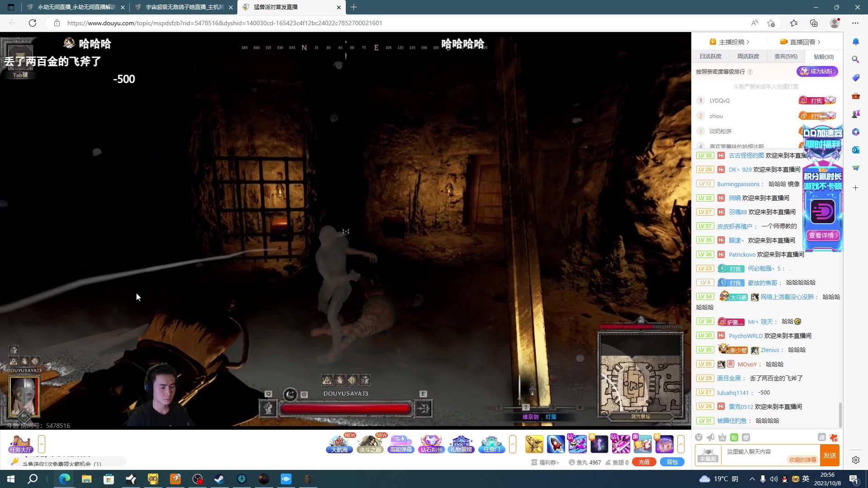This screenshot has width=868, height=488.
Task: Click ranked user LYDQvQ
Action: (x=719, y=101)
